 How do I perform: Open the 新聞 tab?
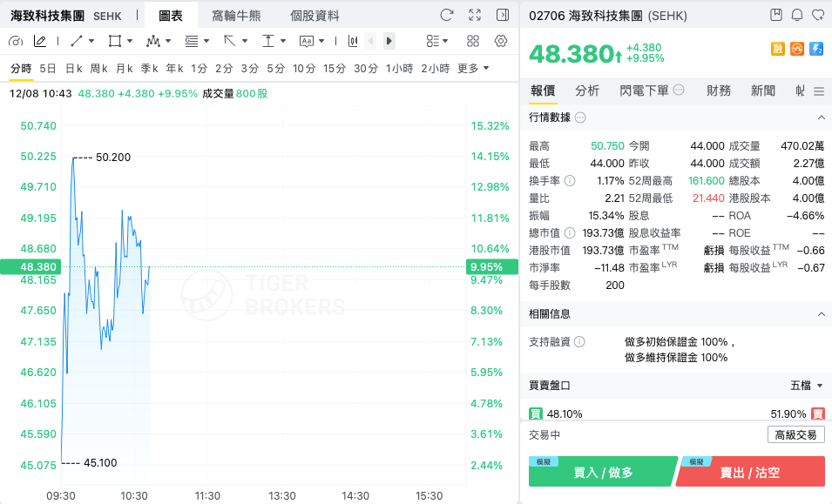[x=762, y=91]
